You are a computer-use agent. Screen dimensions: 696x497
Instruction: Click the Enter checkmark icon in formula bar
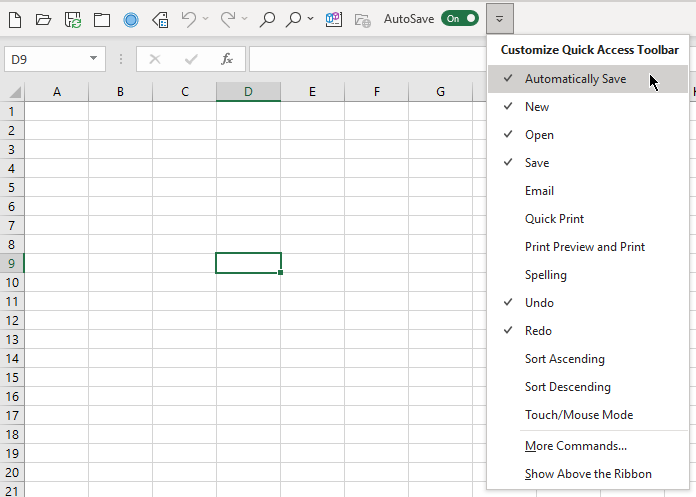tap(191, 59)
